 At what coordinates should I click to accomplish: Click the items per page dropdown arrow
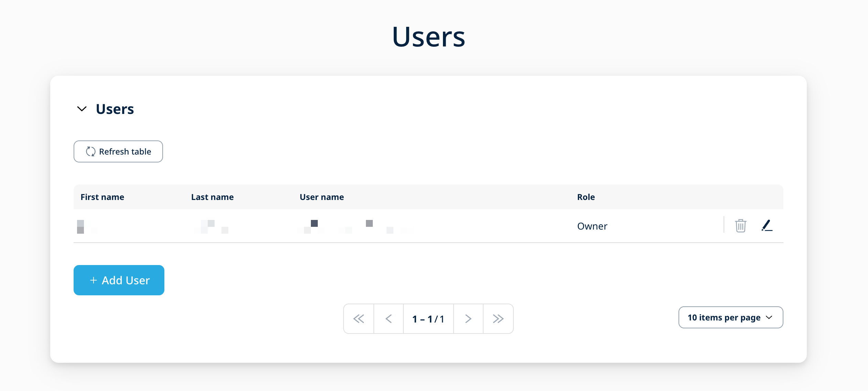pyautogui.click(x=769, y=317)
